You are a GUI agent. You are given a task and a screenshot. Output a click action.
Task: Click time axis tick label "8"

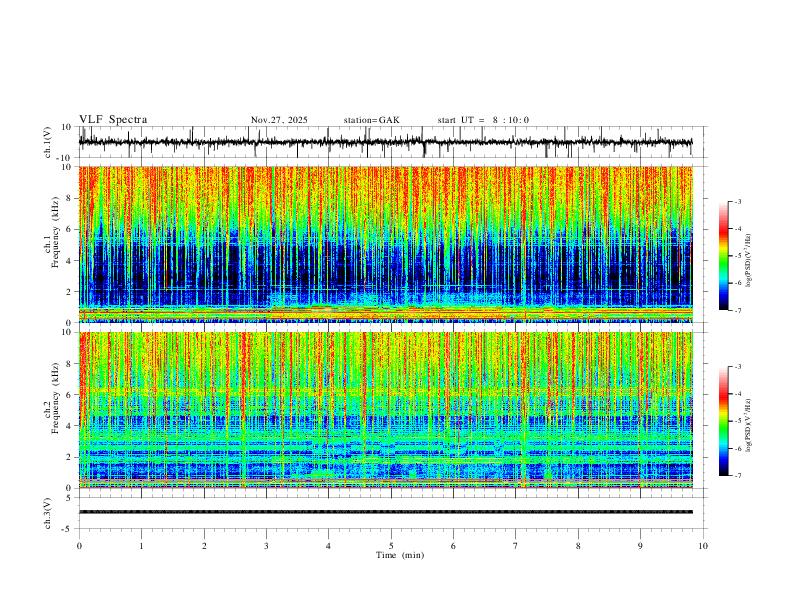(x=578, y=546)
